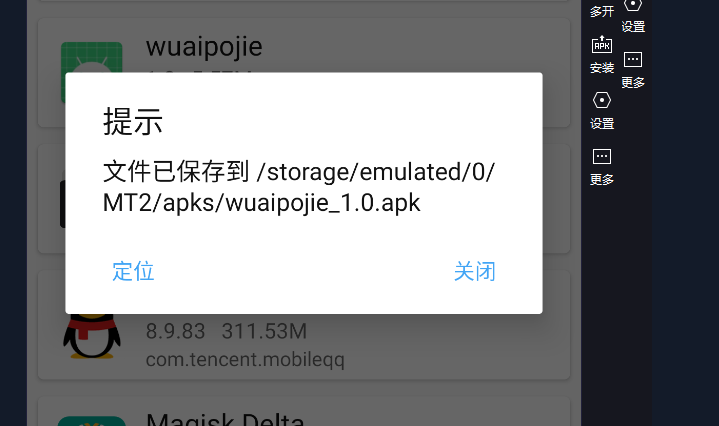Click the green wuaipojie app icon
Image resolution: width=719 pixels, height=426 pixels.
pyautogui.click(x=92, y=57)
